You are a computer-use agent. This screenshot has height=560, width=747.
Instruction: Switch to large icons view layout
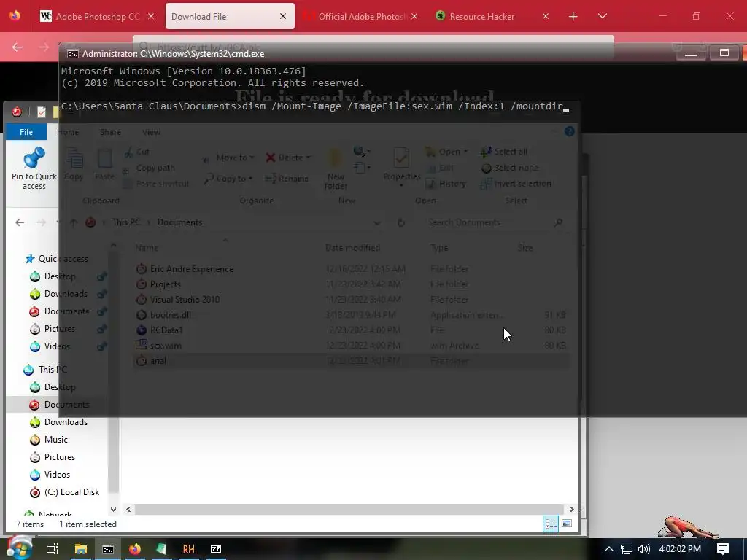click(566, 524)
